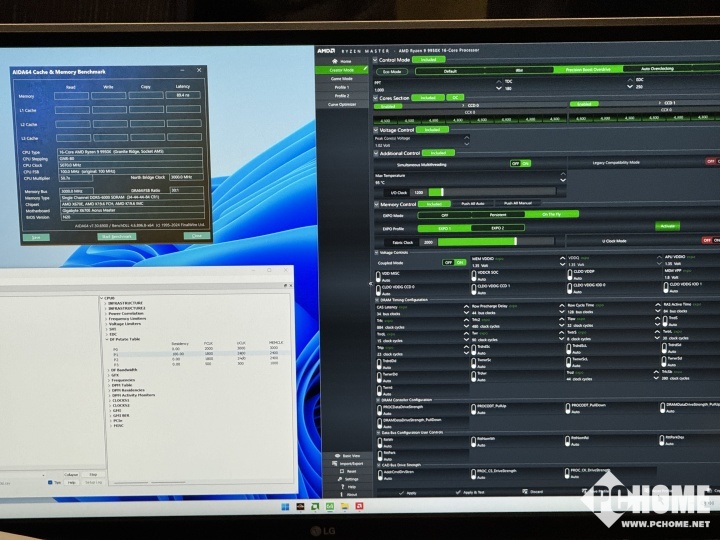The width and height of the screenshot is (720, 540).
Task: Click the pencil icon beside Creator Mode
Action: click(366, 69)
